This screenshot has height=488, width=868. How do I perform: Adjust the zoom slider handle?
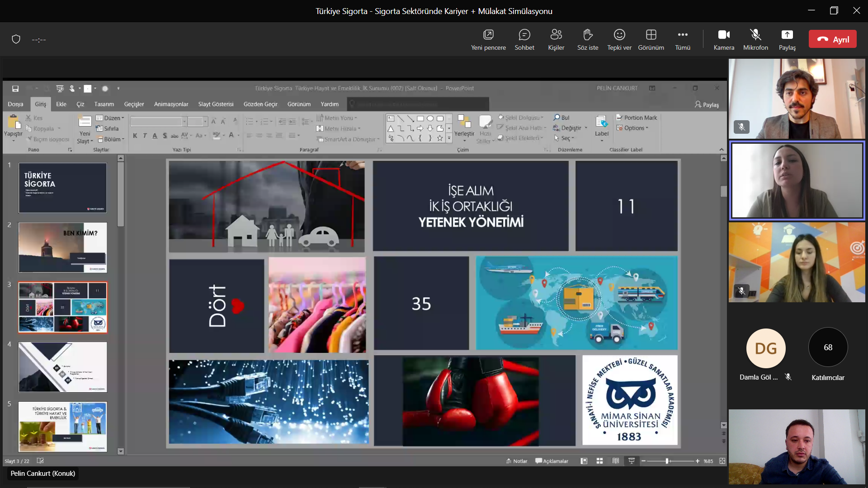(x=667, y=461)
